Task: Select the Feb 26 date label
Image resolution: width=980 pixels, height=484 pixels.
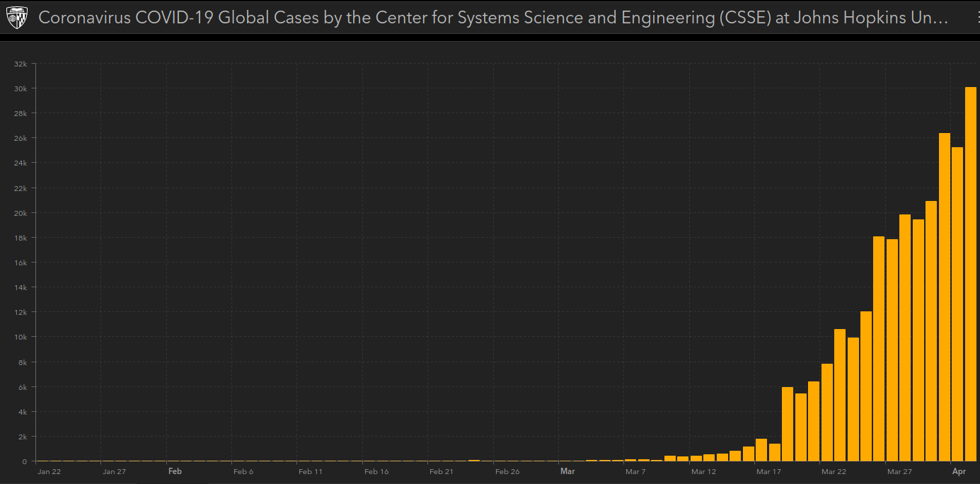Action: tap(507, 471)
